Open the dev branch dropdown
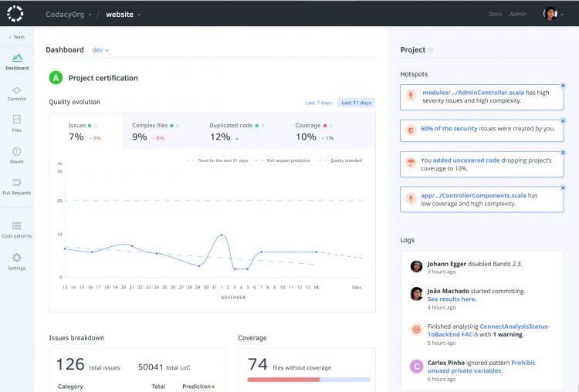Screen dimensions: 579x392 pyautogui.click(x=100, y=50)
